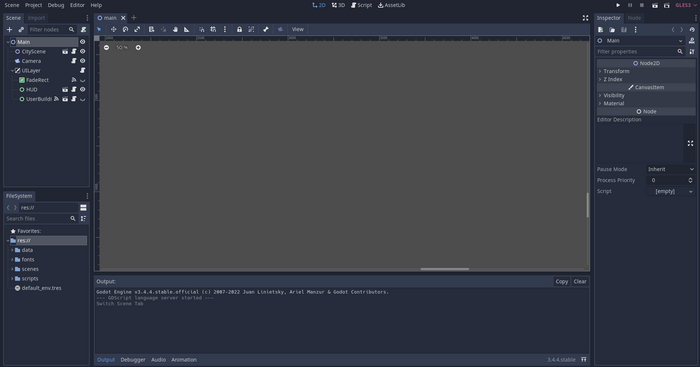
Task: Collapse the Main root node tree
Action: pos(8,42)
